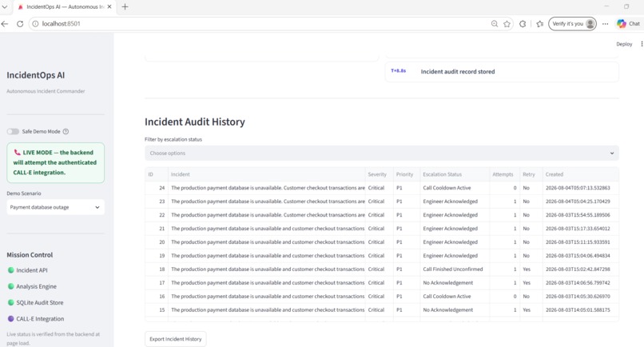Click the Deploy button
This screenshot has height=347, width=644.
tap(624, 44)
